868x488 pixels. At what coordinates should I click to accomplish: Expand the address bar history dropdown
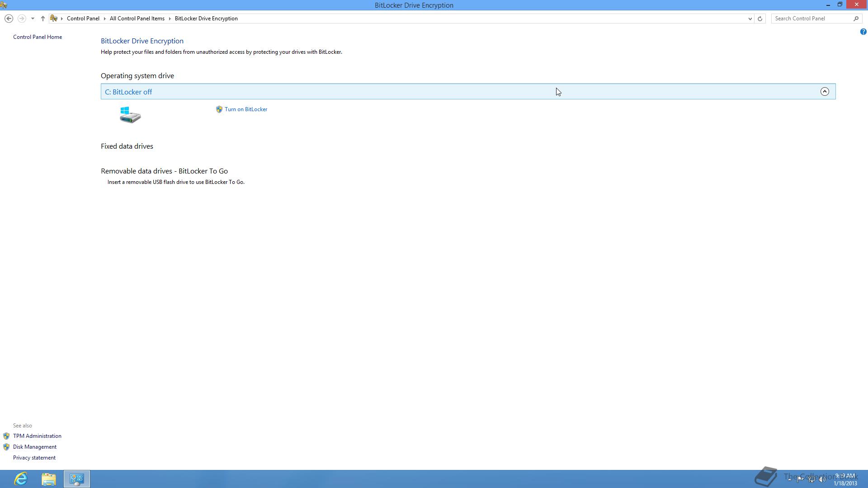click(x=750, y=19)
